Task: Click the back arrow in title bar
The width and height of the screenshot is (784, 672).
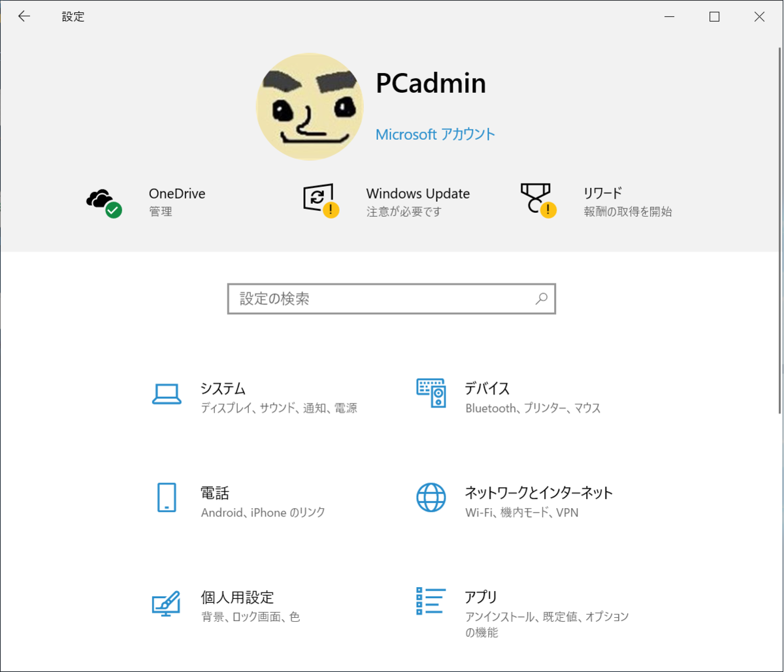Action: 24,17
